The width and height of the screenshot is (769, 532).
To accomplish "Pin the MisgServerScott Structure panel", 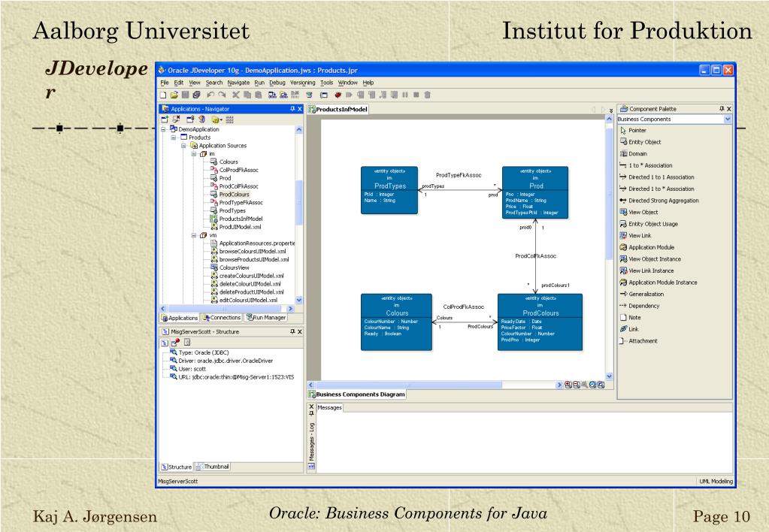I will 292,332.
